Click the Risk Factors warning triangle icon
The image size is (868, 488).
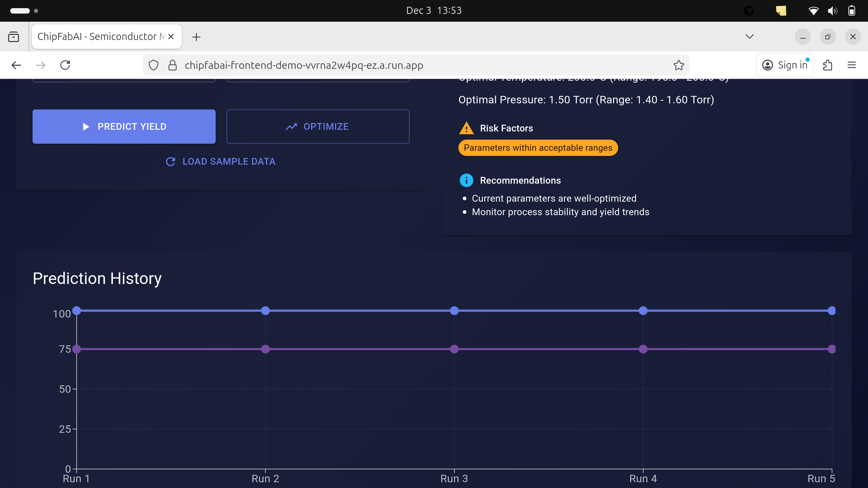(466, 128)
